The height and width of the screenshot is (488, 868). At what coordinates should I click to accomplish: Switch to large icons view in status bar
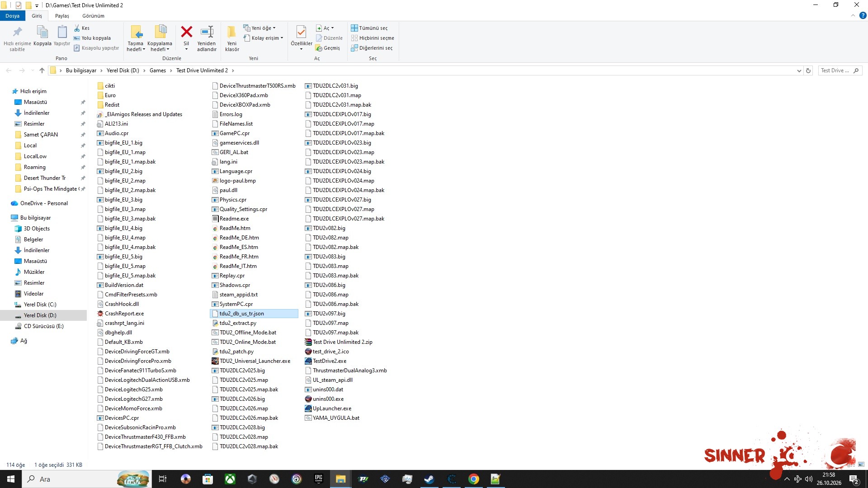(x=861, y=465)
